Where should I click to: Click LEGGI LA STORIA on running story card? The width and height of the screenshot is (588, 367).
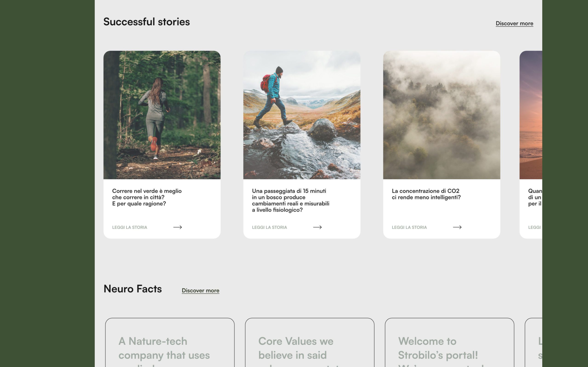[130, 228]
